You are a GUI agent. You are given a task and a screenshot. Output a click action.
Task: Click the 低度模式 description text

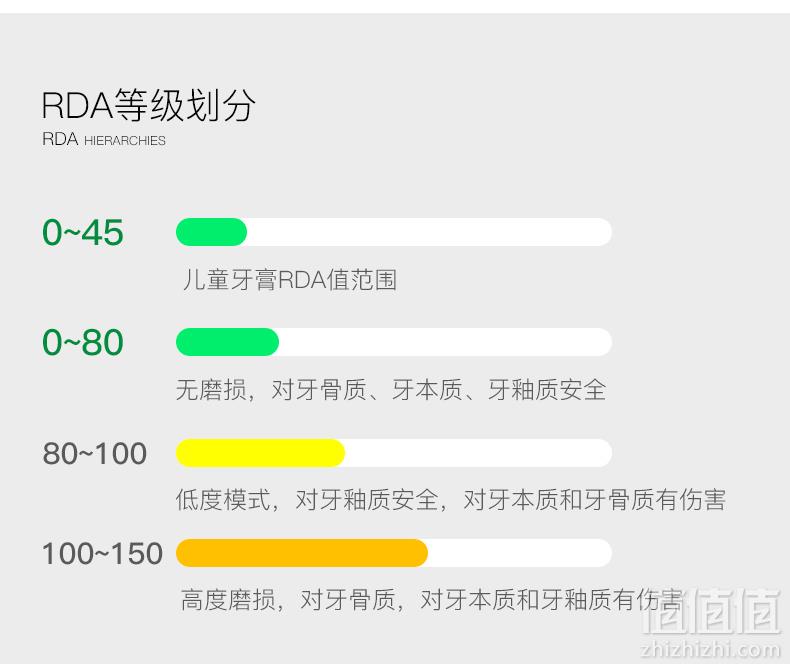(451, 500)
